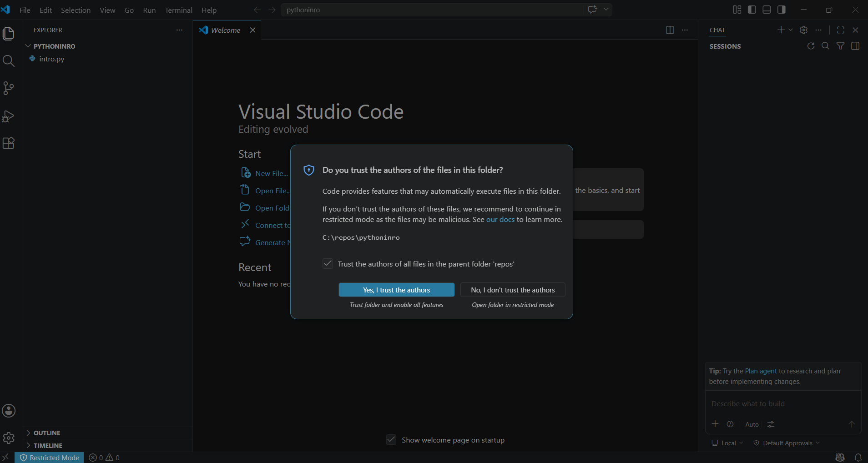Close the chat panel

pyautogui.click(x=855, y=30)
